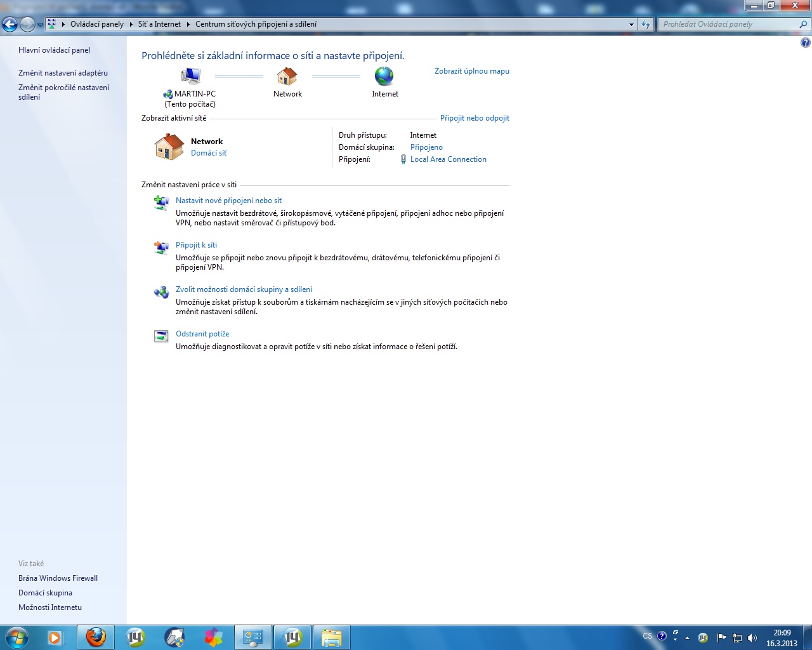Expand the arrow after Ovládací panely
The image size is (812, 650).
[131, 24]
